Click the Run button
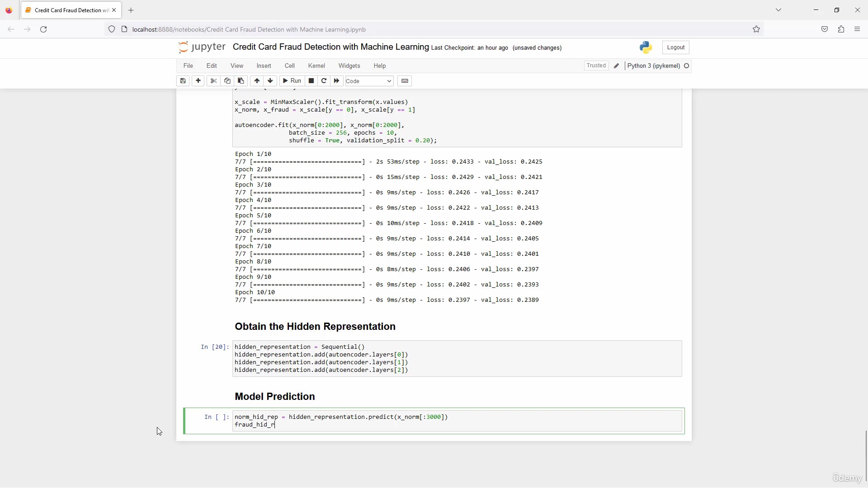 [x=292, y=81]
